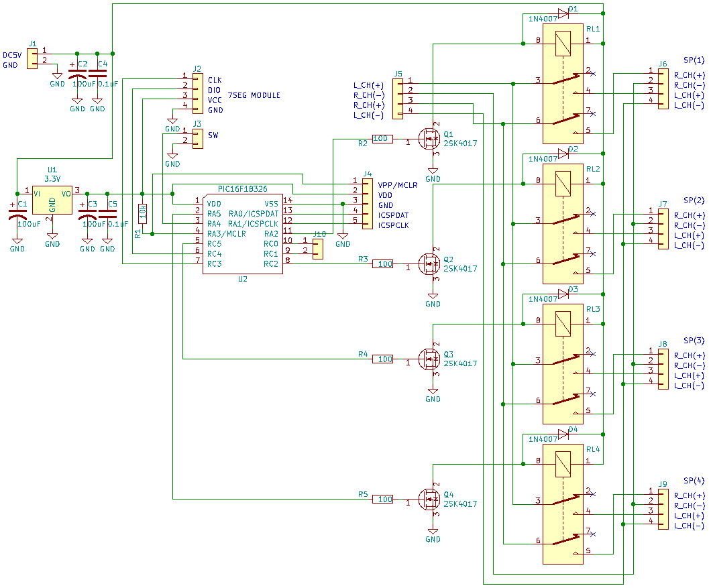This screenshot has height=588, width=711.
Task: Click the PIC16F18326 microcontroller U2 body
Action: click(242, 232)
